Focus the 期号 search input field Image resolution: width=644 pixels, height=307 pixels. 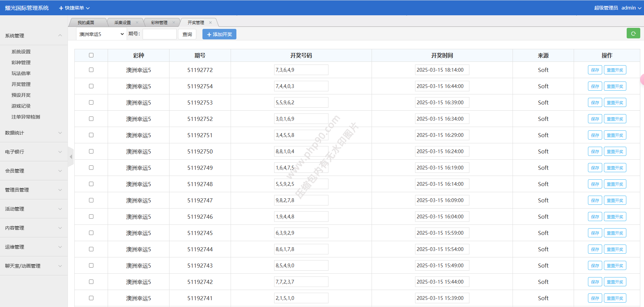click(x=159, y=34)
